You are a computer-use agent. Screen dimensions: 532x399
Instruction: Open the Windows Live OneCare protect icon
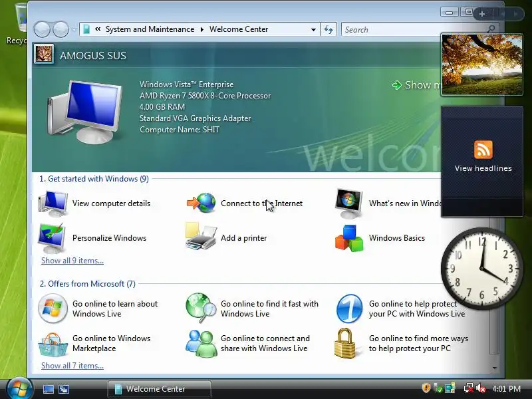(x=349, y=309)
